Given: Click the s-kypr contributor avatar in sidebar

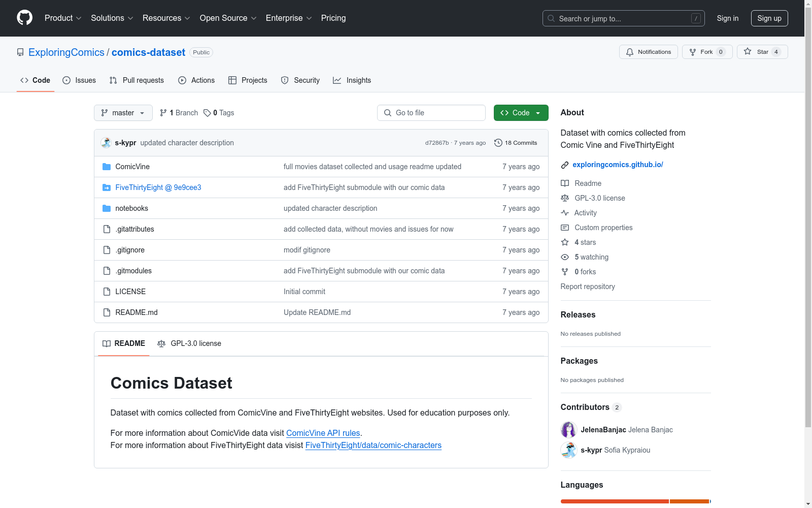Looking at the screenshot, I should point(569,450).
